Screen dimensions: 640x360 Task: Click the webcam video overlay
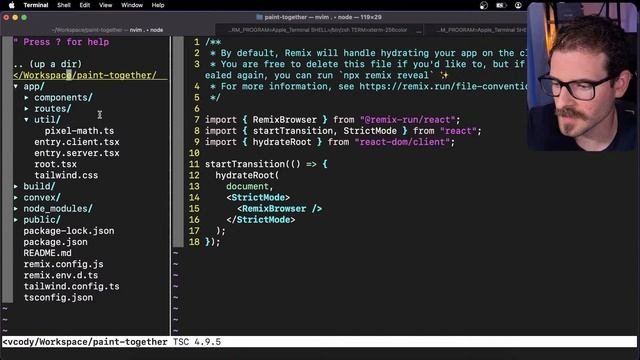tap(582, 77)
